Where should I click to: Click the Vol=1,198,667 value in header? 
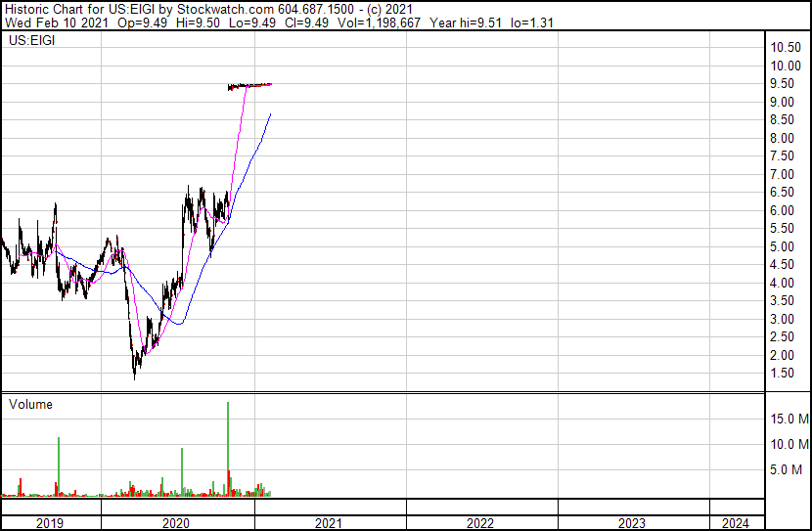point(379,22)
